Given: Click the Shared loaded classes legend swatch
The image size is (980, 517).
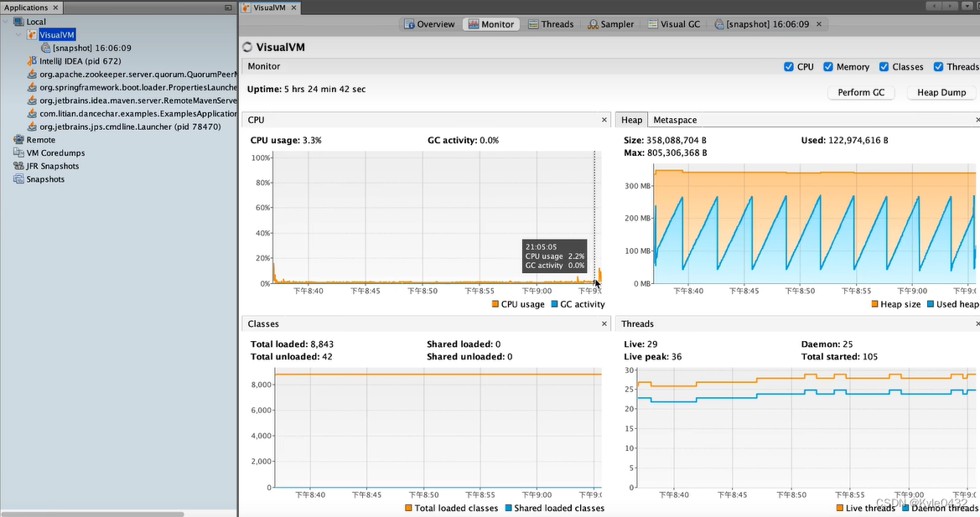Looking at the screenshot, I should click(x=508, y=509).
